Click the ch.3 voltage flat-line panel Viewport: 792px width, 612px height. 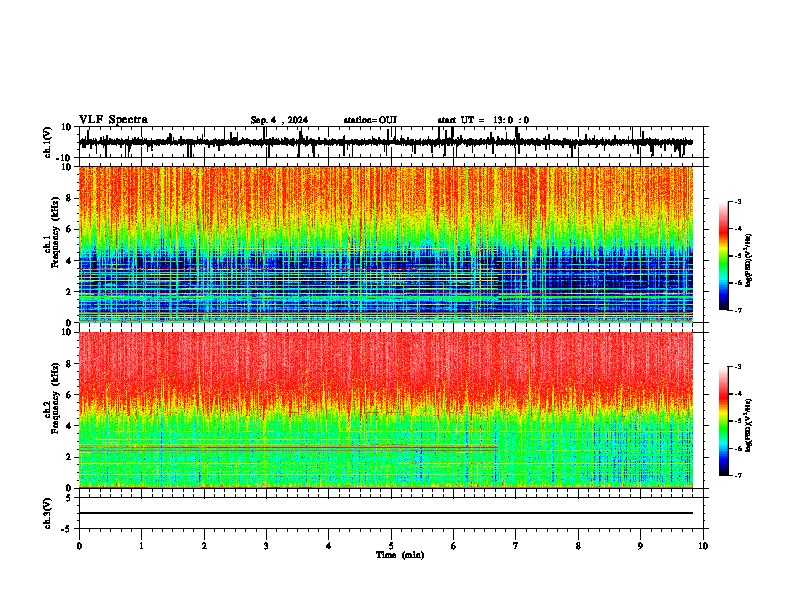click(390, 513)
